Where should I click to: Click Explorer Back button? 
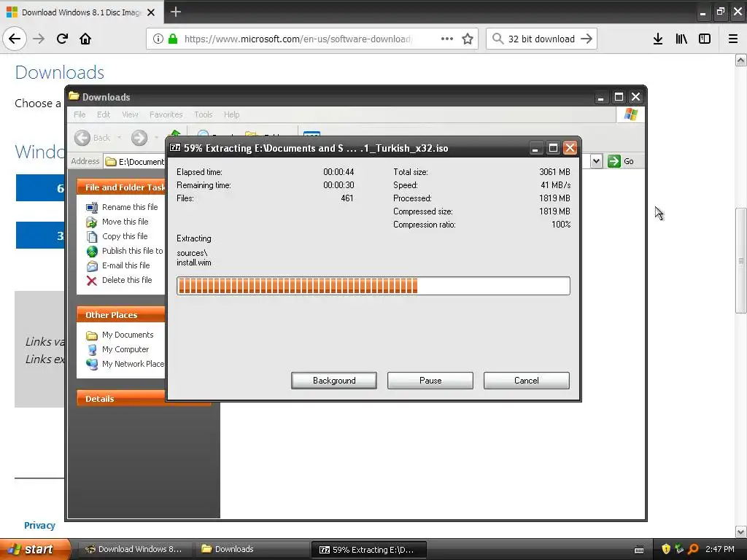[x=93, y=138]
